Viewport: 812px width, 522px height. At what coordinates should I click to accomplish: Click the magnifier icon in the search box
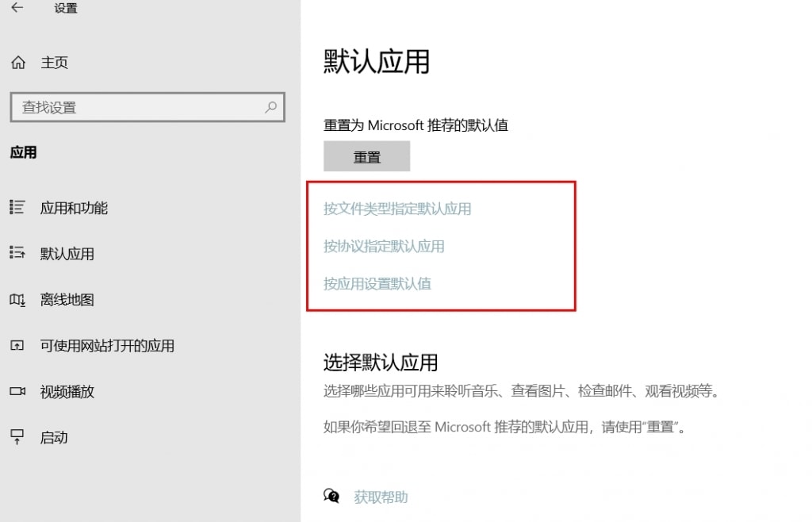click(x=270, y=107)
